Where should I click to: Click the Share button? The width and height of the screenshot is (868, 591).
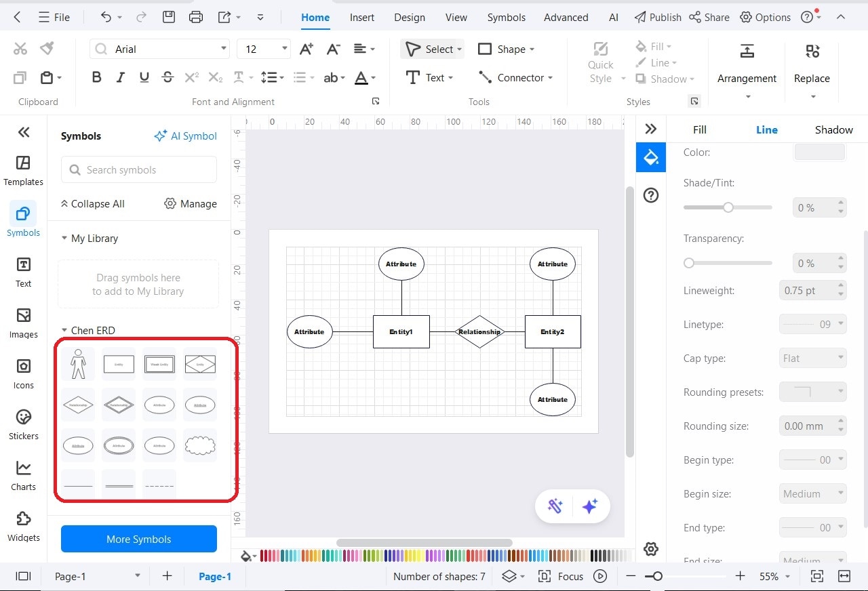click(x=709, y=17)
